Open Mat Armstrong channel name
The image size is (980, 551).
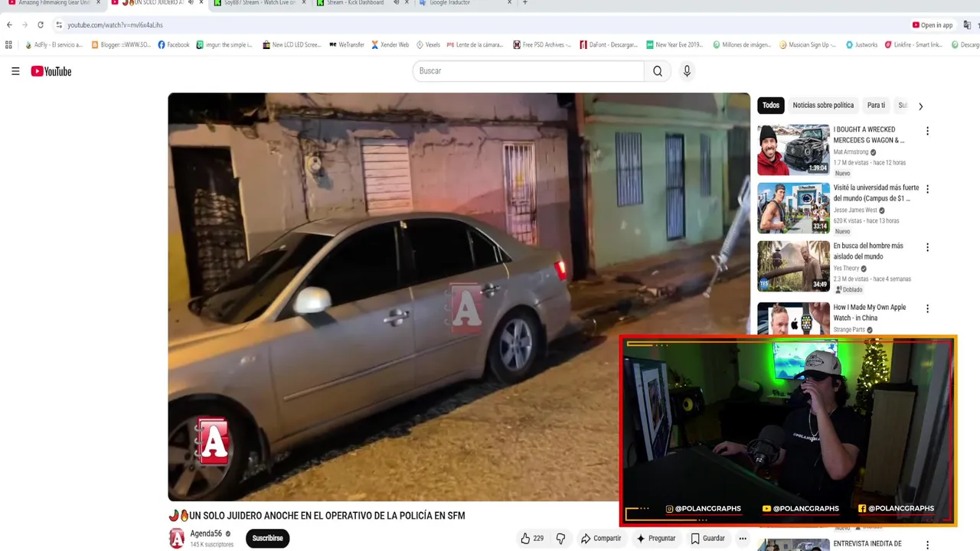pyautogui.click(x=851, y=152)
